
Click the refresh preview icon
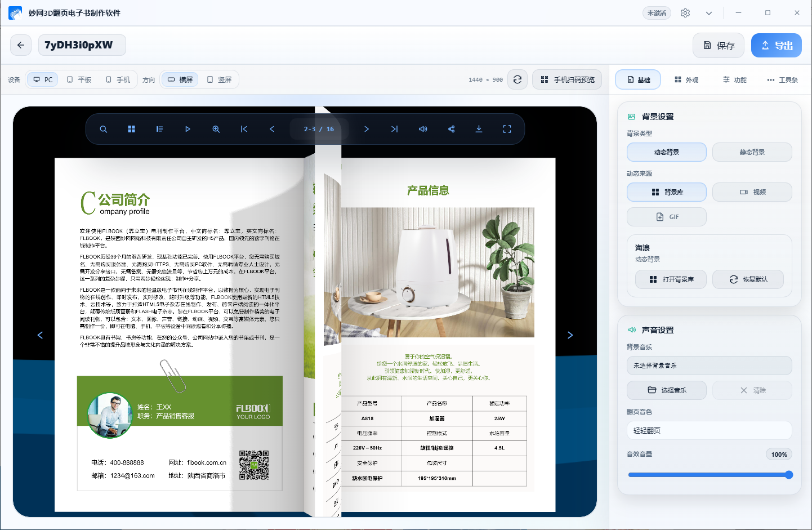point(517,79)
